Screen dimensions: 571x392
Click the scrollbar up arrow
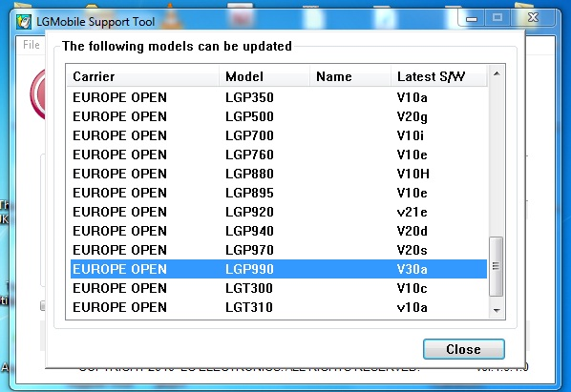coord(497,74)
